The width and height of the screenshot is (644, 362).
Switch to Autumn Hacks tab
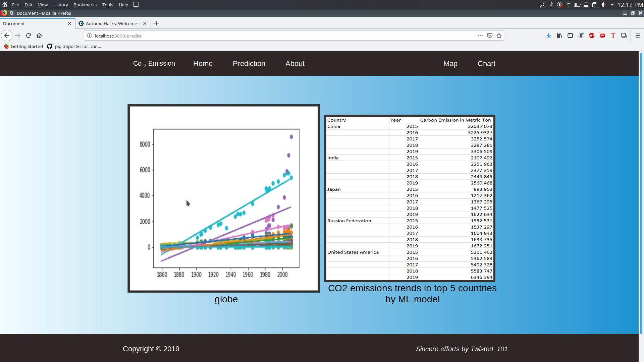click(111, 23)
